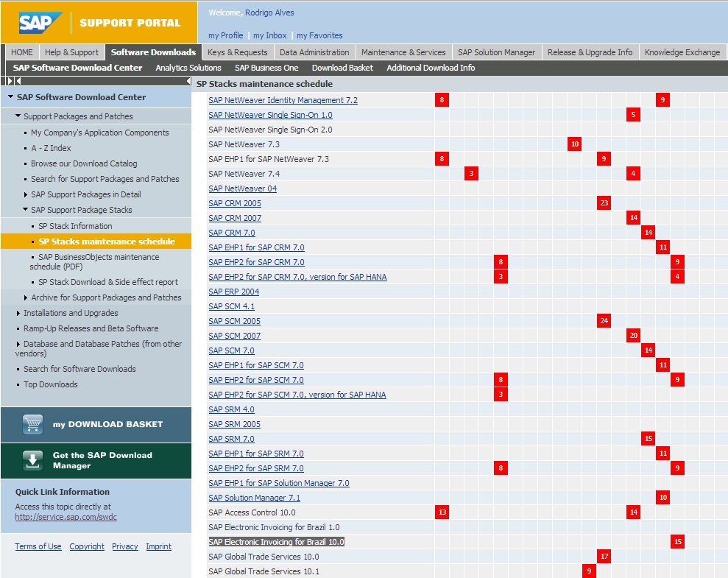Select SP Stack Information item
Screen dimensions: 728x578
point(75,226)
